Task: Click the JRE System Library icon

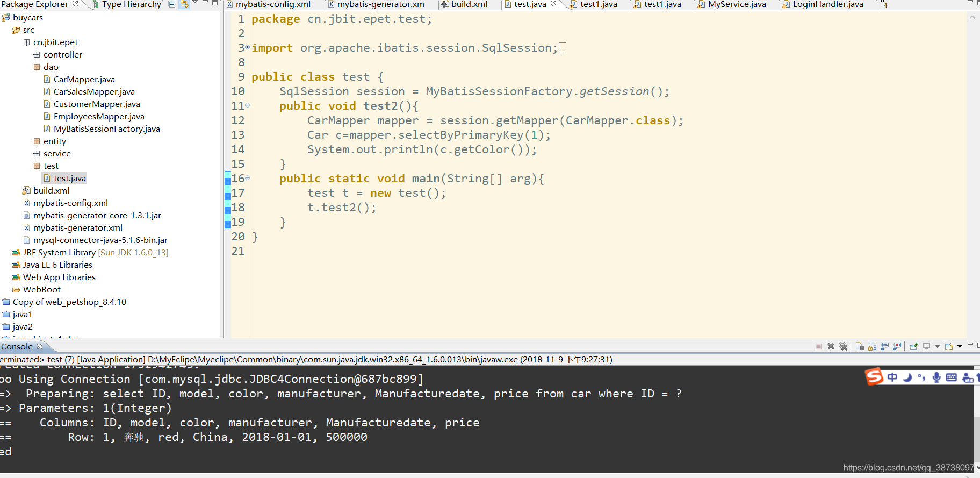Action: [16, 253]
